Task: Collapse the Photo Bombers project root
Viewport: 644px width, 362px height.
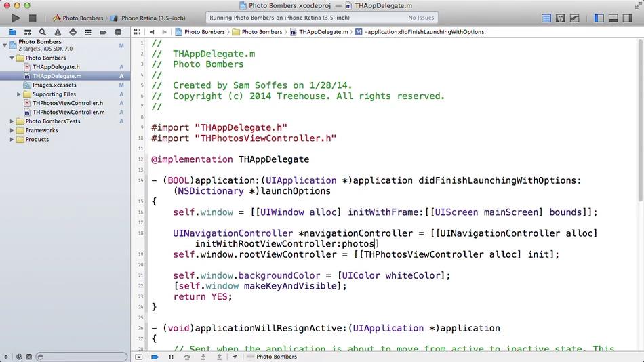Action: [5, 45]
